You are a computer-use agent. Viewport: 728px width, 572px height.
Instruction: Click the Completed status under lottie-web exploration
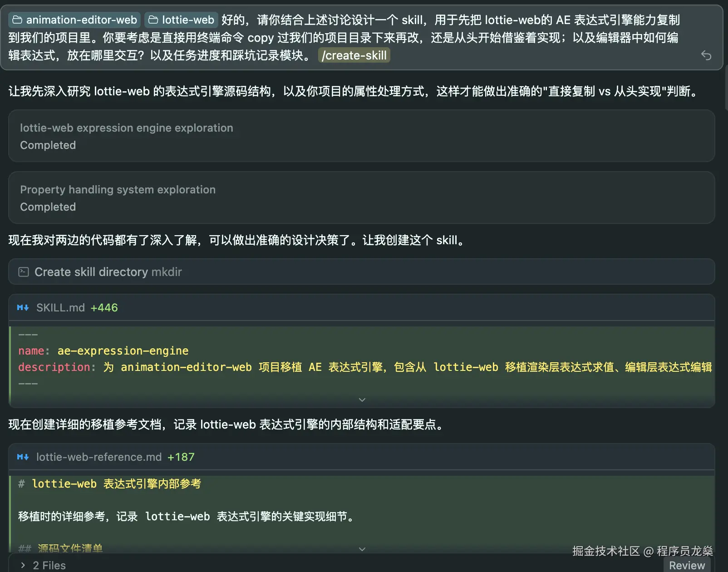(48, 145)
